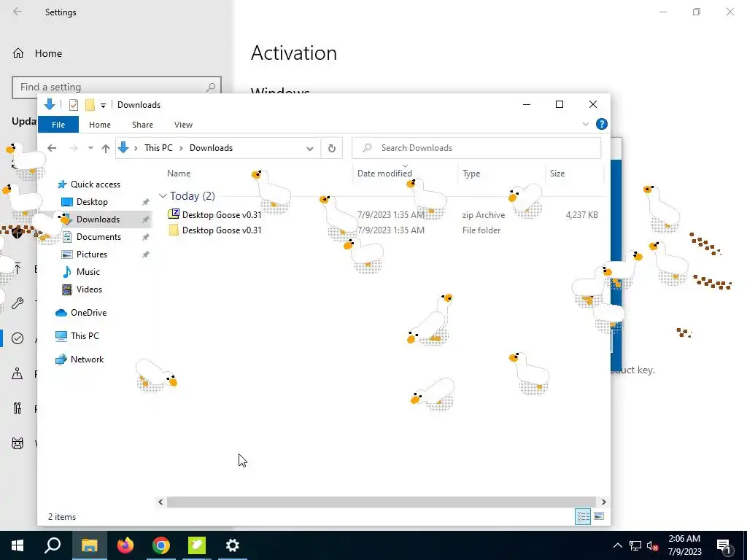This screenshot has width=747, height=560.
Task: Open This PC in the navigation pane
Action: (85, 335)
